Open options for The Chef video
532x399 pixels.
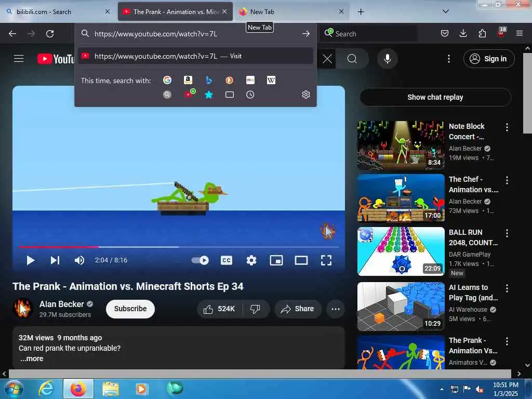tap(507, 180)
